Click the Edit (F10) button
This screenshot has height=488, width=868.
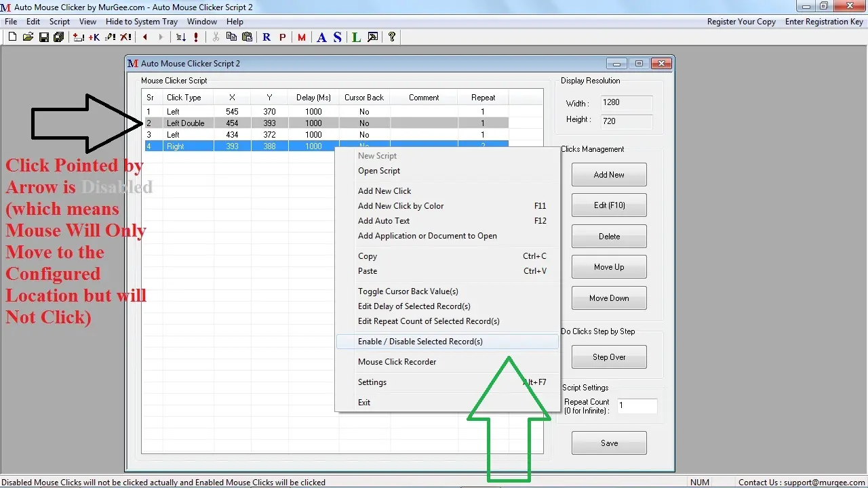[609, 205]
